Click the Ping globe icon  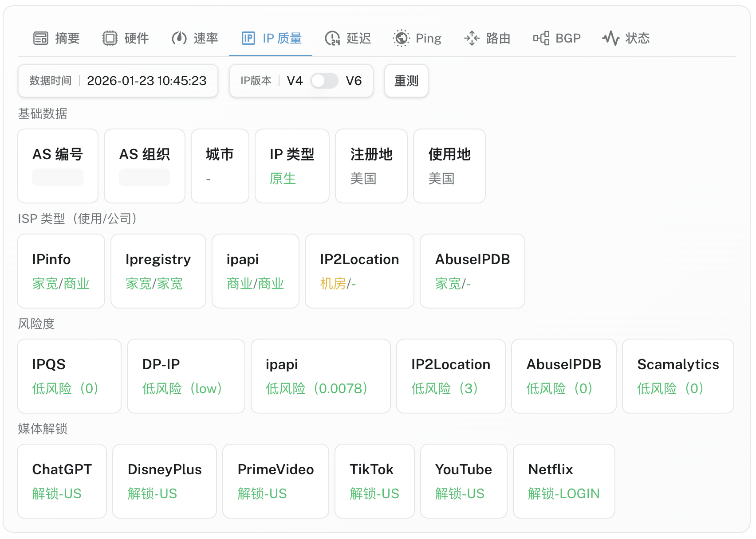coord(402,38)
